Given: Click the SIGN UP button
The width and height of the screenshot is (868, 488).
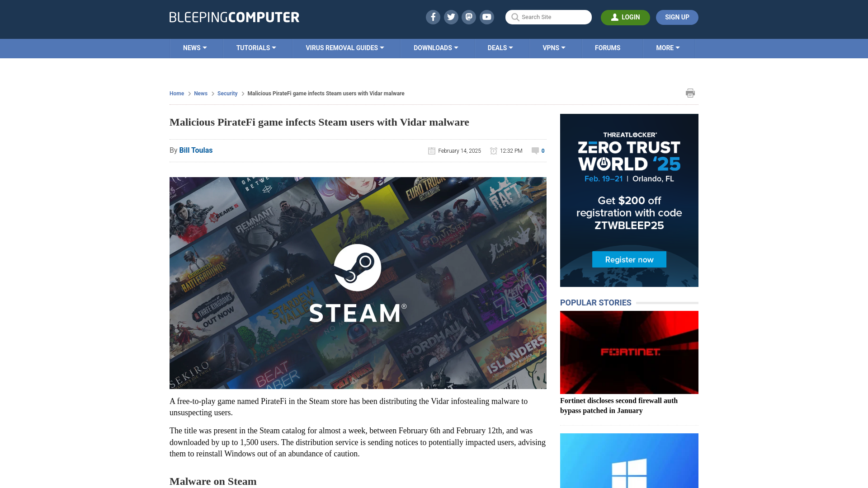Looking at the screenshot, I should pos(677,17).
